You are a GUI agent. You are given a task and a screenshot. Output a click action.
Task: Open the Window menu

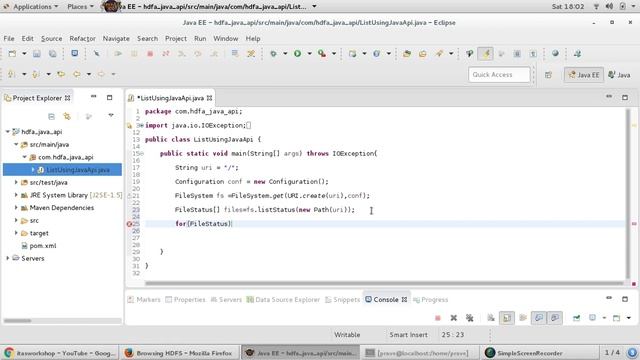point(225,38)
